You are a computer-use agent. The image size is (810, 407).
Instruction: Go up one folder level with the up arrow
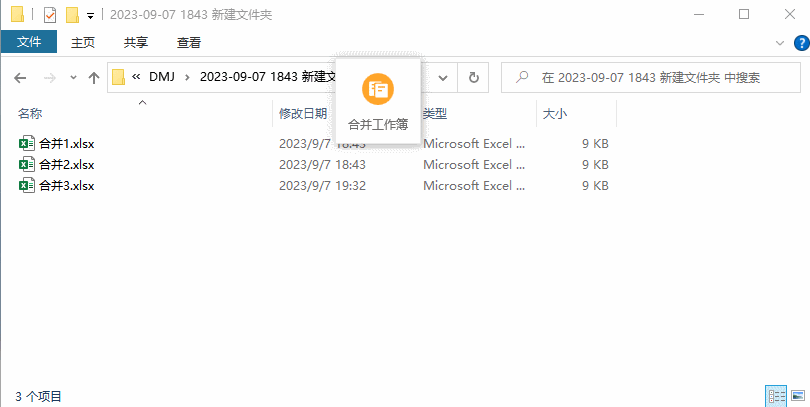coord(94,78)
